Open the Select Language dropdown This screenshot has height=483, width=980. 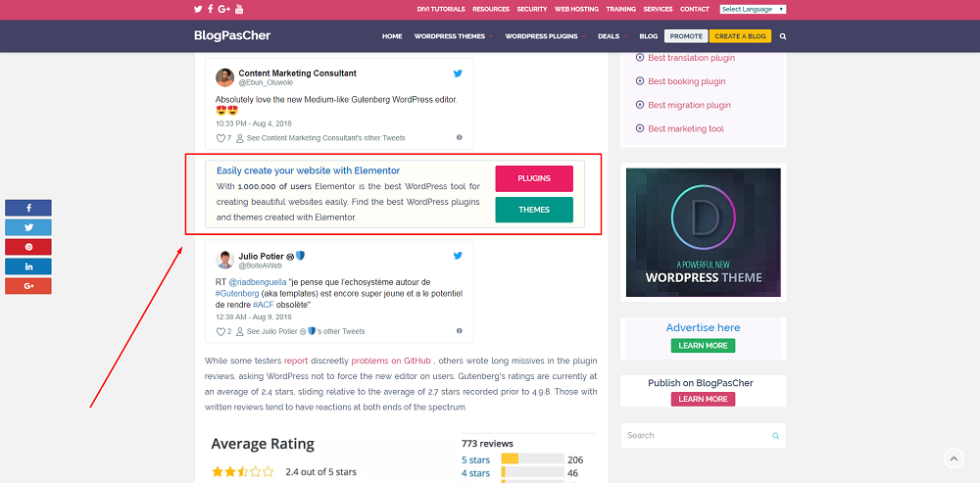pos(753,9)
